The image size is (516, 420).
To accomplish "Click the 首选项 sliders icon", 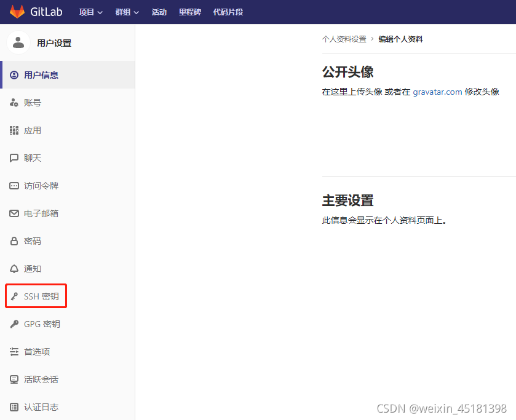I will 14,352.
